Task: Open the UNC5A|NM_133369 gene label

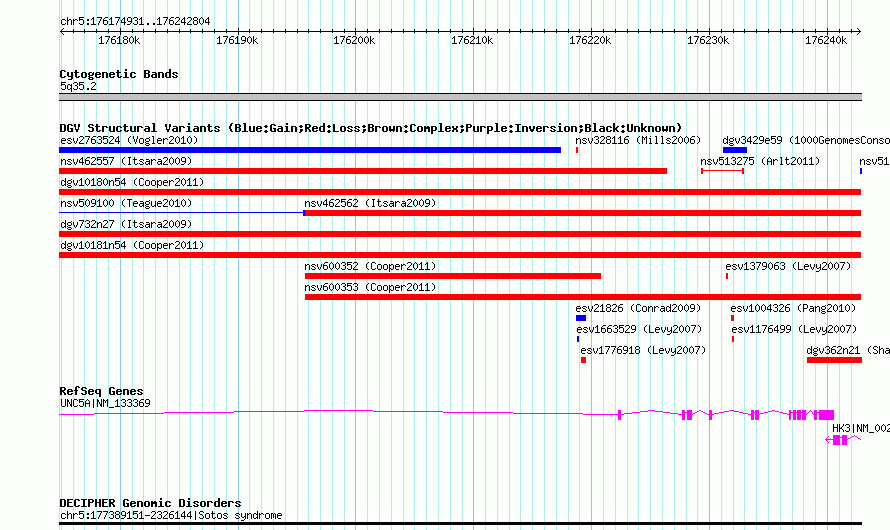Action: point(105,403)
